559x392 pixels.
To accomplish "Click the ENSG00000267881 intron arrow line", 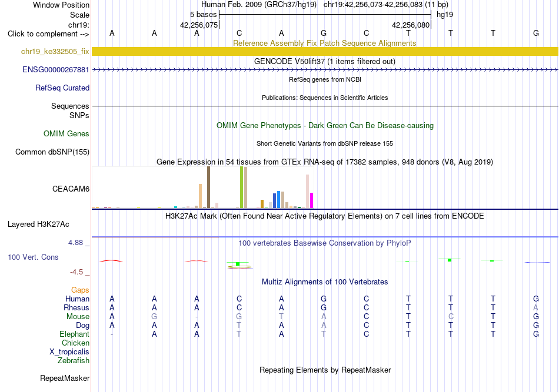I will [325, 70].
